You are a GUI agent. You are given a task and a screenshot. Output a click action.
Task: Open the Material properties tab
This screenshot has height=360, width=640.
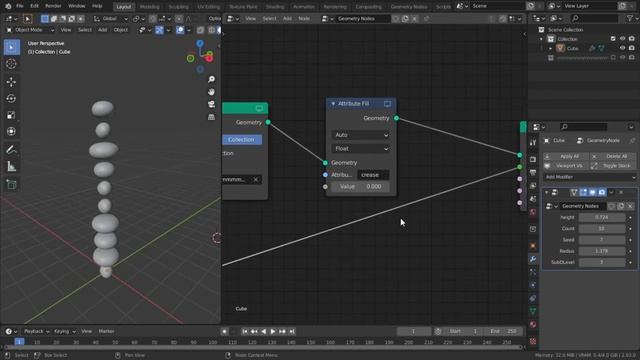[x=533, y=324]
